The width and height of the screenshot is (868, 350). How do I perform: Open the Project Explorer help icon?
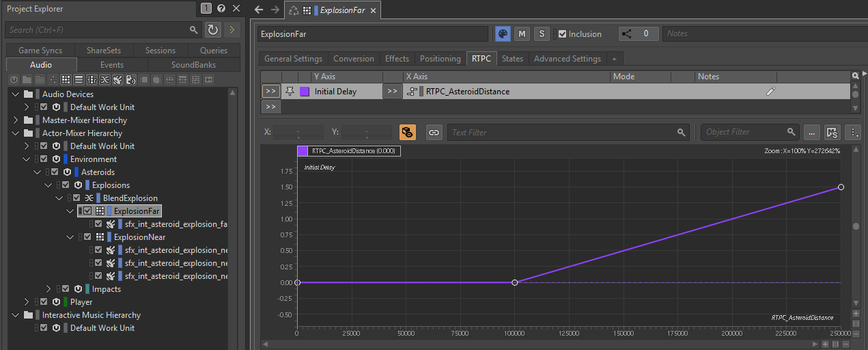221,9
